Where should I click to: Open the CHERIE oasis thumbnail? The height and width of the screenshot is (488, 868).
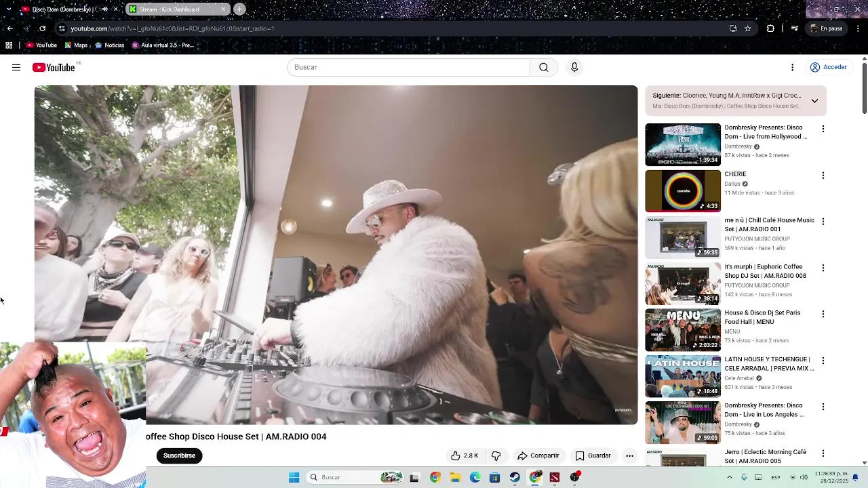coord(683,191)
